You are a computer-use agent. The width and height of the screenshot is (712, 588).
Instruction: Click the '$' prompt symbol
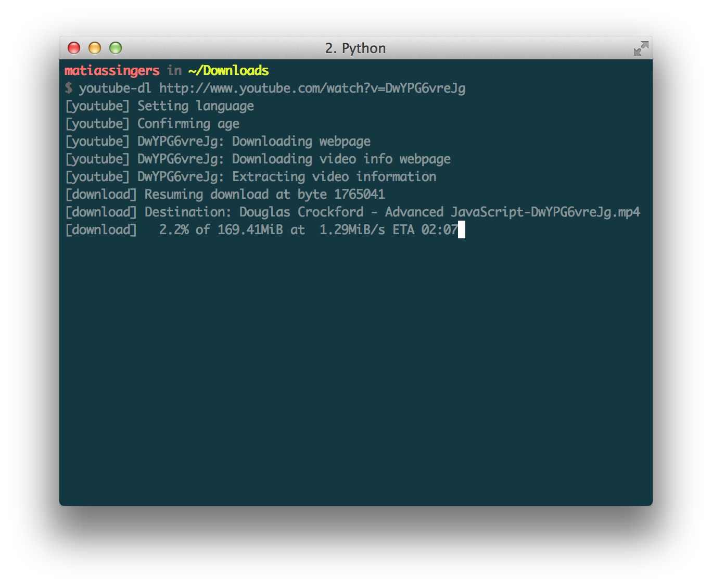click(x=69, y=88)
